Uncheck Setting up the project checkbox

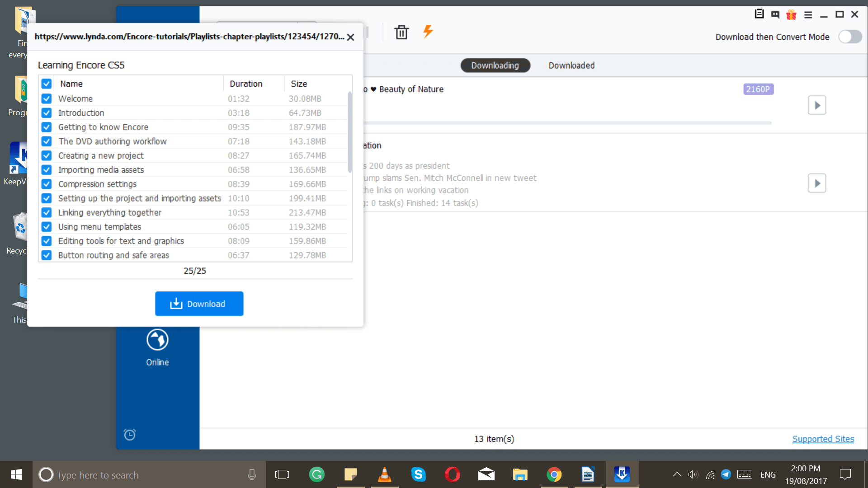point(47,198)
